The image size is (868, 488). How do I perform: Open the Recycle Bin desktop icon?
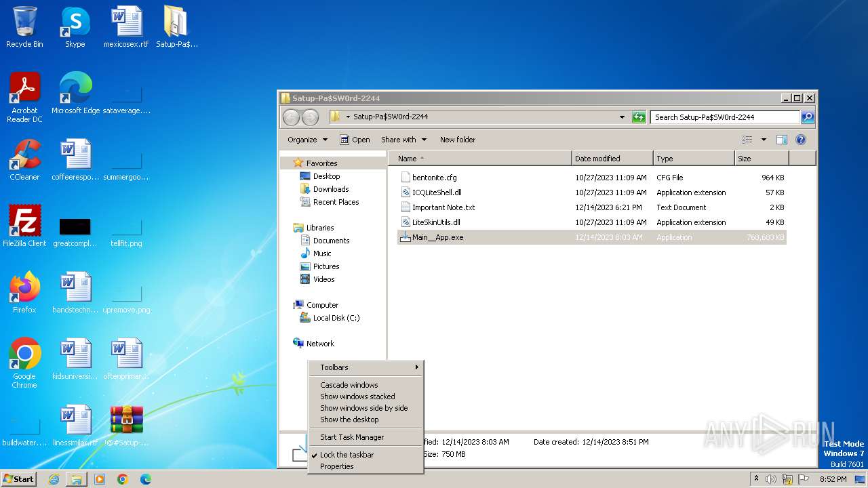[x=24, y=27]
